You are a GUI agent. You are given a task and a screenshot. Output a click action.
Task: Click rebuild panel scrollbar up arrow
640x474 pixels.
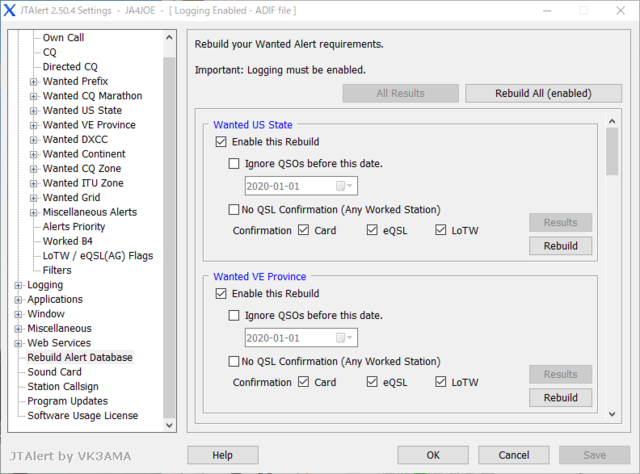point(612,121)
